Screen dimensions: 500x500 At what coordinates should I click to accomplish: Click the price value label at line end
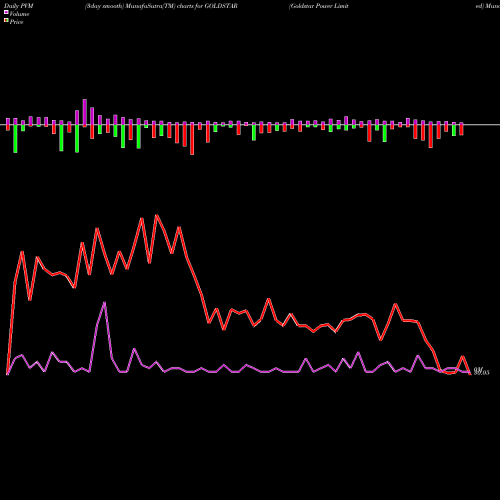pos(482,371)
